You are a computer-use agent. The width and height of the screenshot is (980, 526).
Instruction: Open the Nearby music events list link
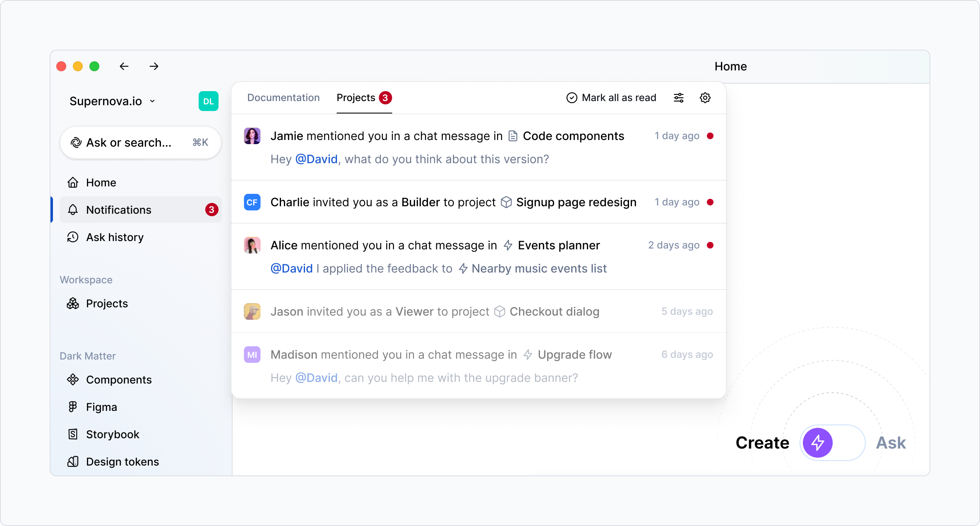click(x=539, y=268)
